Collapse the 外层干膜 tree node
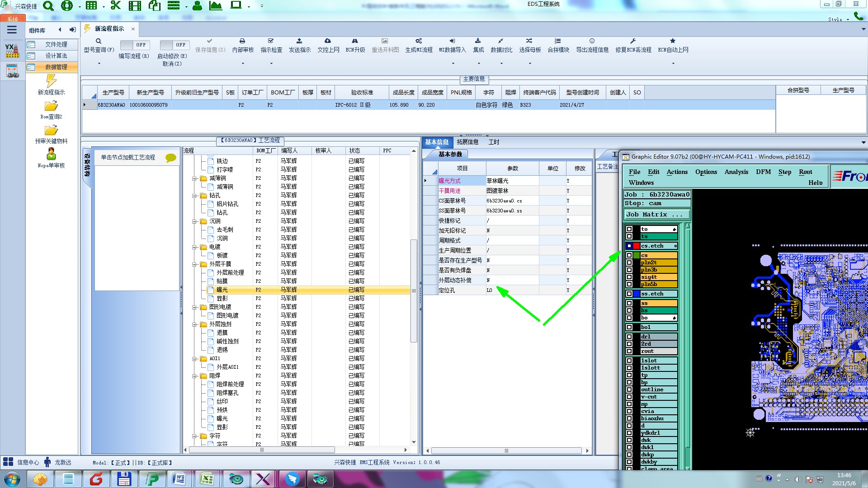The width and height of the screenshot is (868, 488). [x=195, y=264]
